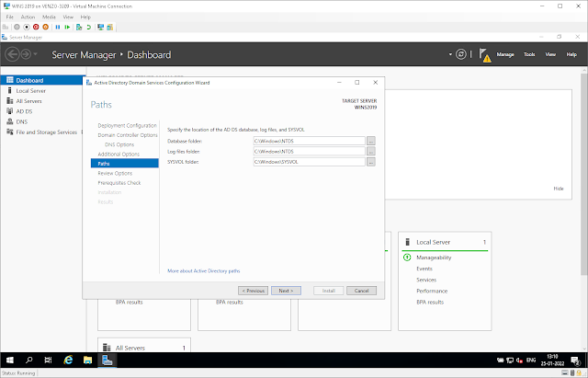Cancel the AD DS configuration wizard

[x=361, y=291]
